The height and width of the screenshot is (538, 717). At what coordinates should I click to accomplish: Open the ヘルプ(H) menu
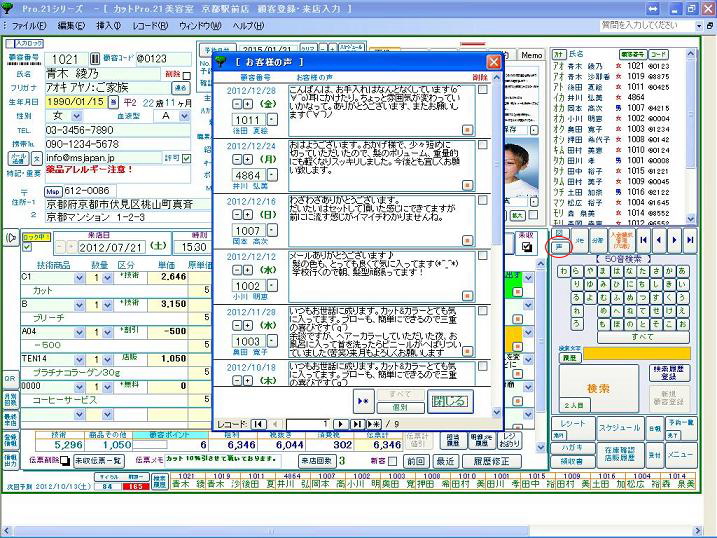[x=249, y=26]
